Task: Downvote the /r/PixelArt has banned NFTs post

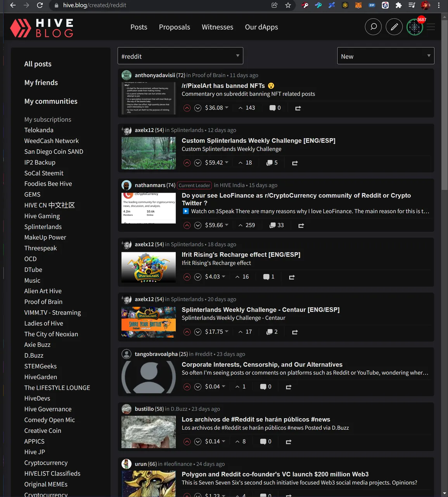Action: pyautogui.click(x=198, y=108)
